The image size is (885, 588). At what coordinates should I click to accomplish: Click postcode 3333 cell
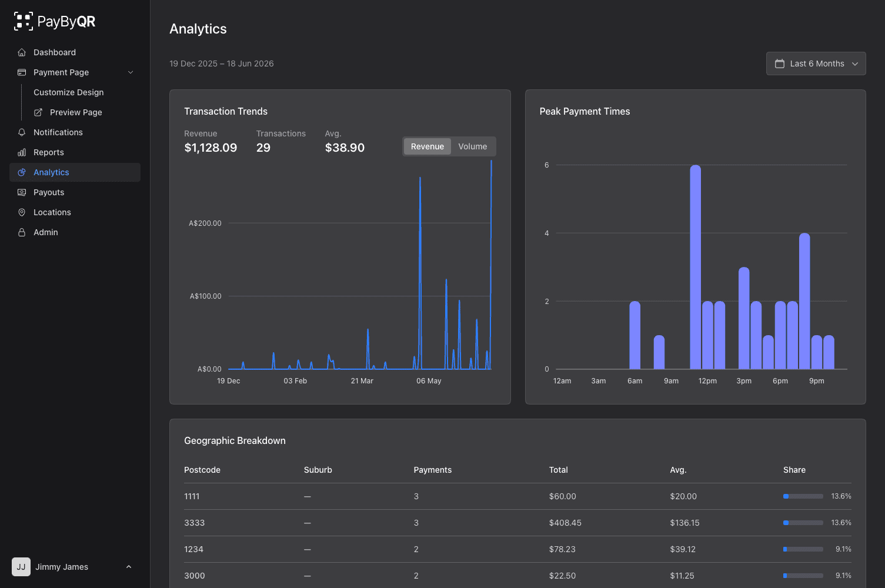(195, 523)
